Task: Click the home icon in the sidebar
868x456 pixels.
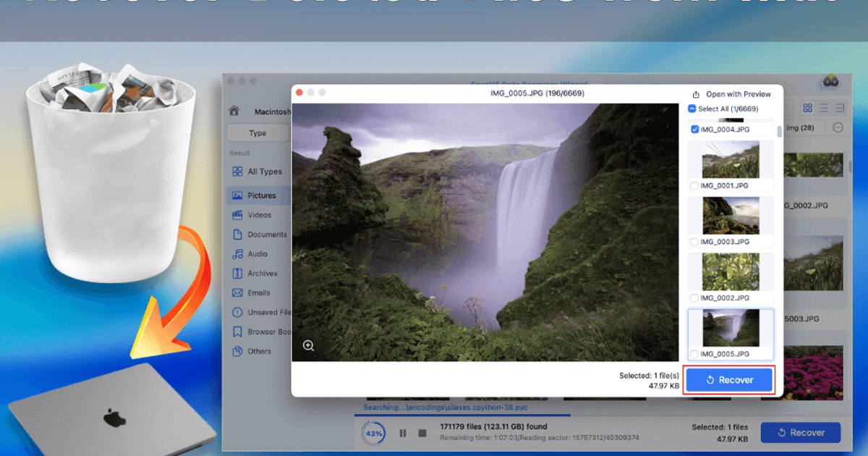Action: click(x=234, y=111)
